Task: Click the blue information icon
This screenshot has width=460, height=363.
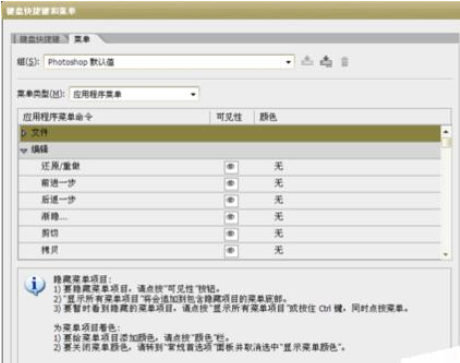Action: [x=34, y=286]
